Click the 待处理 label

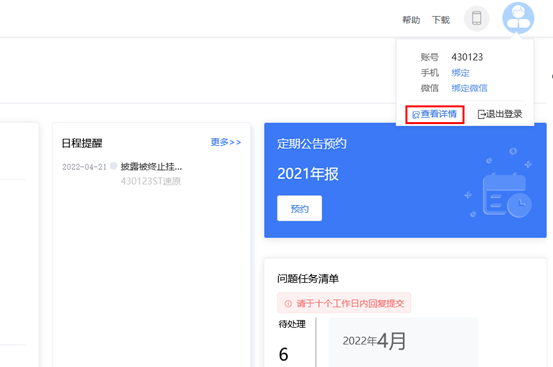[x=292, y=324]
